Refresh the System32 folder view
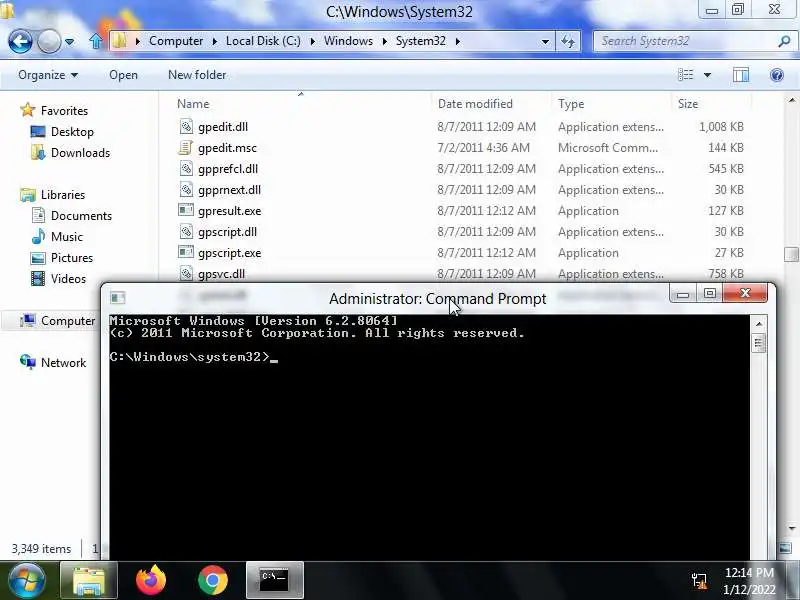The height and width of the screenshot is (600, 800). click(x=568, y=41)
